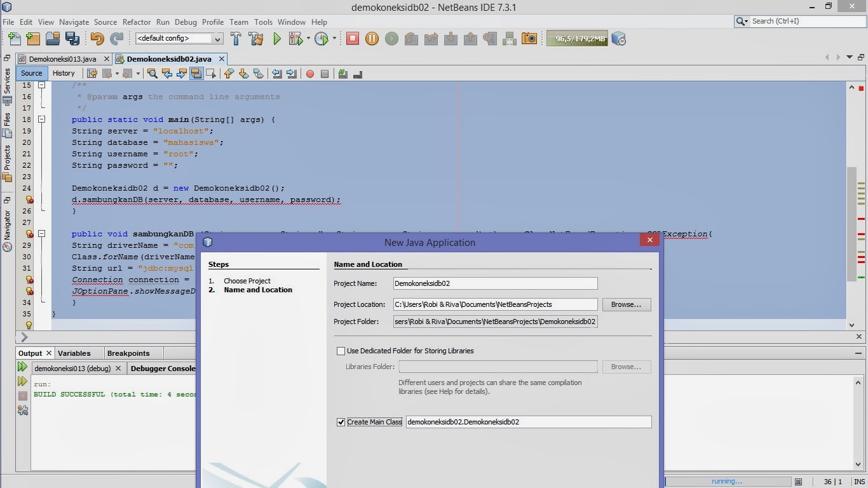Run the project with green play icon
The height and width of the screenshot is (488, 868).
click(x=277, y=38)
